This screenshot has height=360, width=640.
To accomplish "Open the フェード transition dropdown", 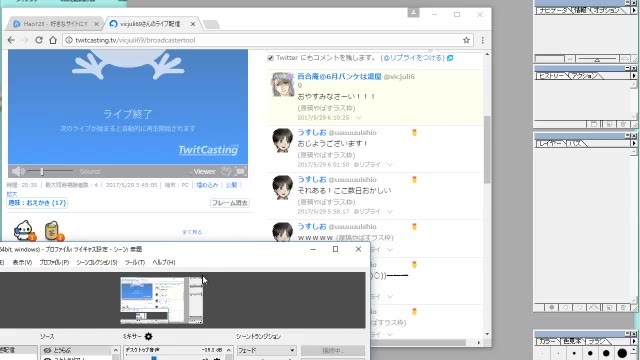I will point(267,350).
